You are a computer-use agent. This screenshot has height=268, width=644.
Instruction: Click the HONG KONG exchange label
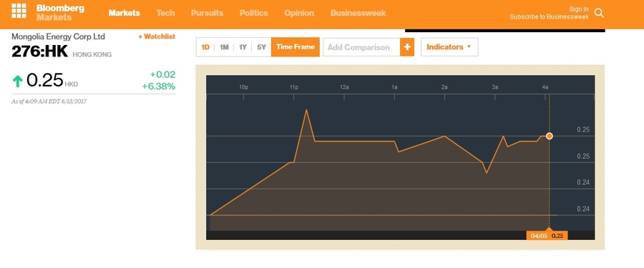tap(92, 54)
